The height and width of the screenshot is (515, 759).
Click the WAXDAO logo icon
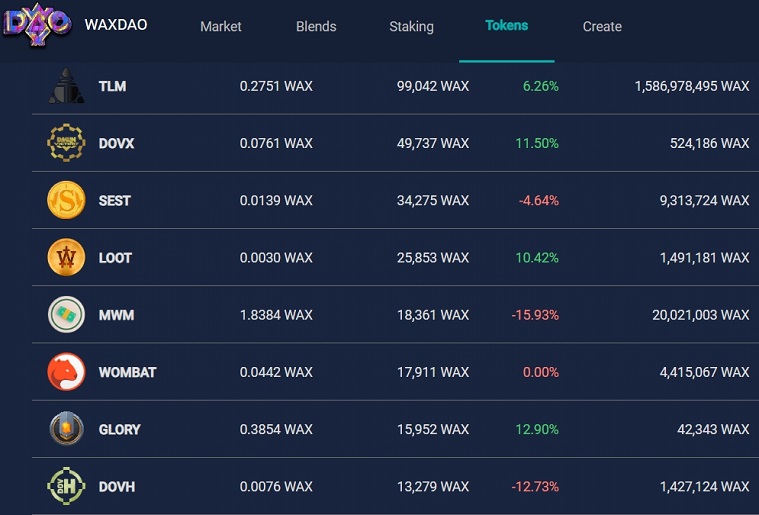(37, 24)
